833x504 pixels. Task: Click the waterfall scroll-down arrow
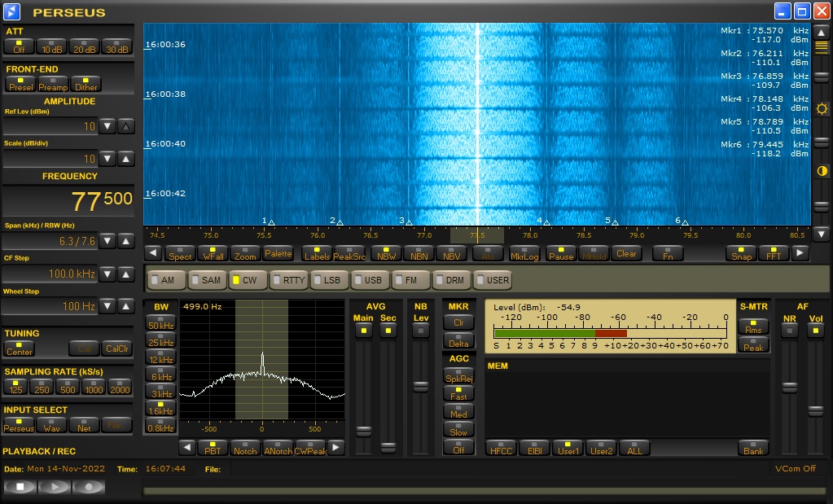coord(822,234)
